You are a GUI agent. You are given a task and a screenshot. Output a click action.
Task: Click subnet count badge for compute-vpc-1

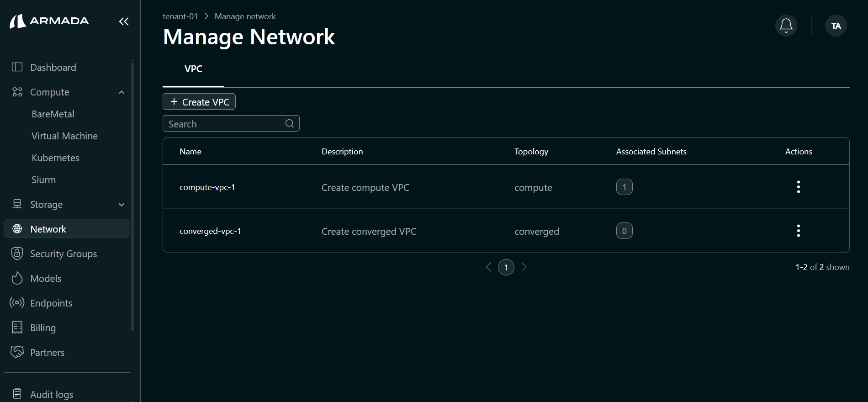pyautogui.click(x=625, y=187)
